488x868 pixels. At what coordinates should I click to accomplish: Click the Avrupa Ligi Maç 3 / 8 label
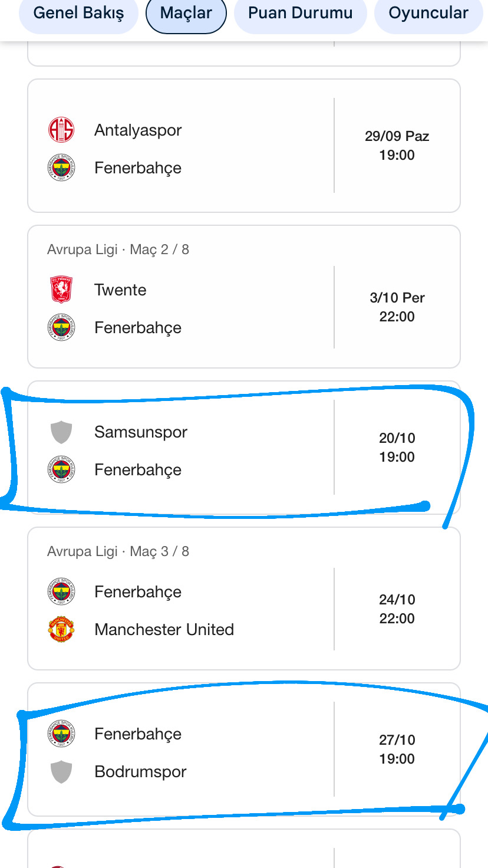click(x=118, y=551)
